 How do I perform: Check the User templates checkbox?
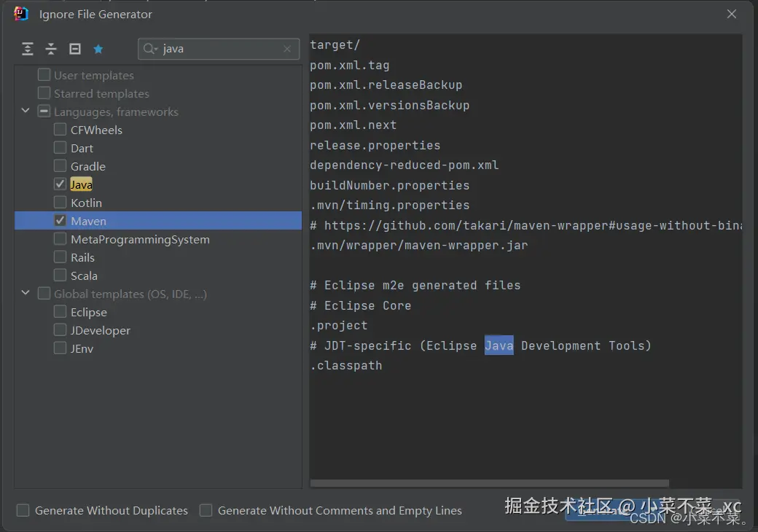pos(44,75)
